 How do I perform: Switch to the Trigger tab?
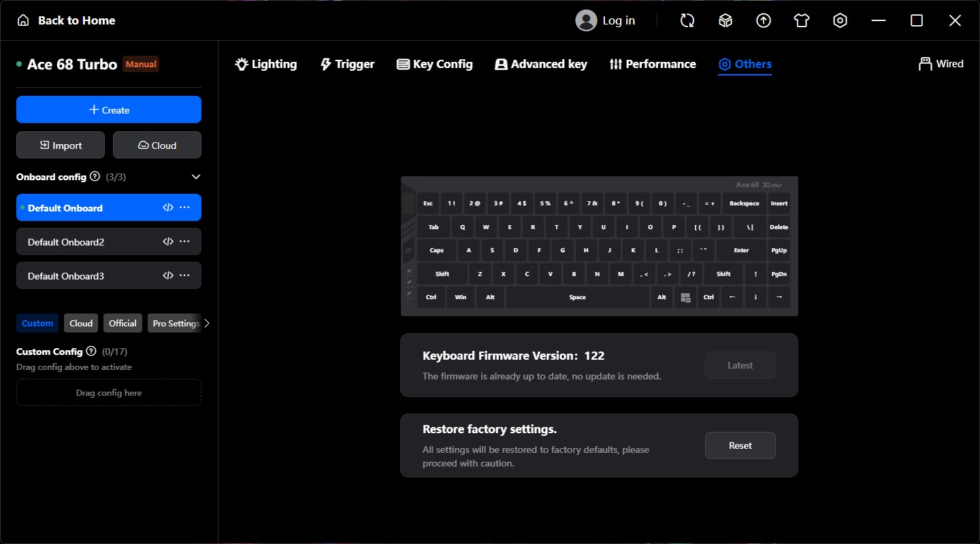pyautogui.click(x=347, y=64)
